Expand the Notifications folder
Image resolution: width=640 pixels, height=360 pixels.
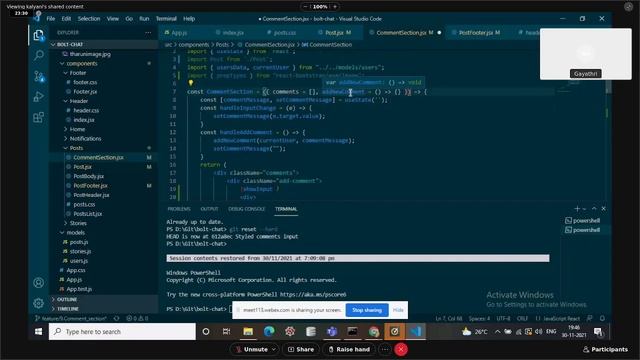point(85,138)
